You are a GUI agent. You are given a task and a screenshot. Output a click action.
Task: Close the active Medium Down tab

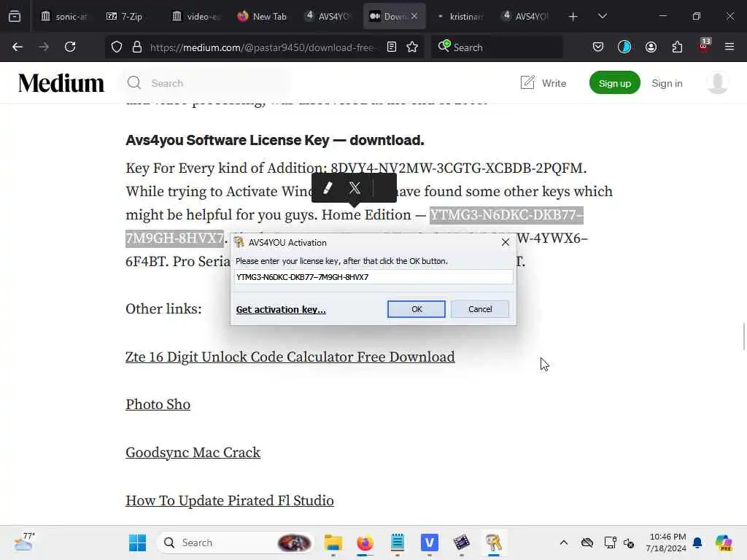pyautogui.click(x=414, y=16)
